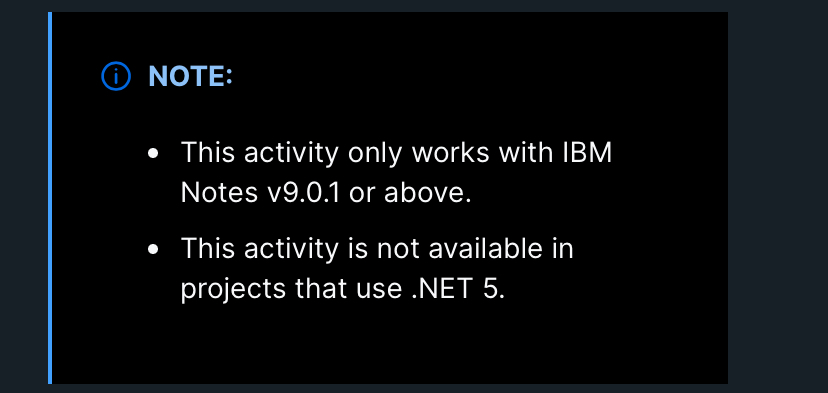828x393 pixels.
Task: Click the blue info circle icon
Action: (116, 76)
